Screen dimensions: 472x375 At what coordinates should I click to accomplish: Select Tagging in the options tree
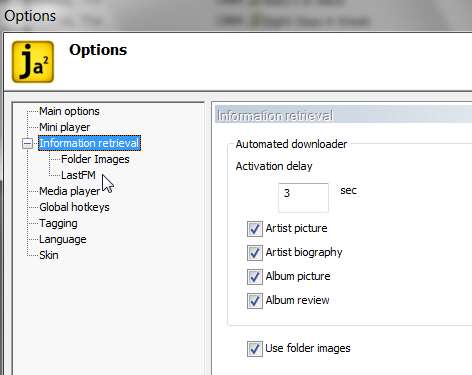tap(58, 223)
